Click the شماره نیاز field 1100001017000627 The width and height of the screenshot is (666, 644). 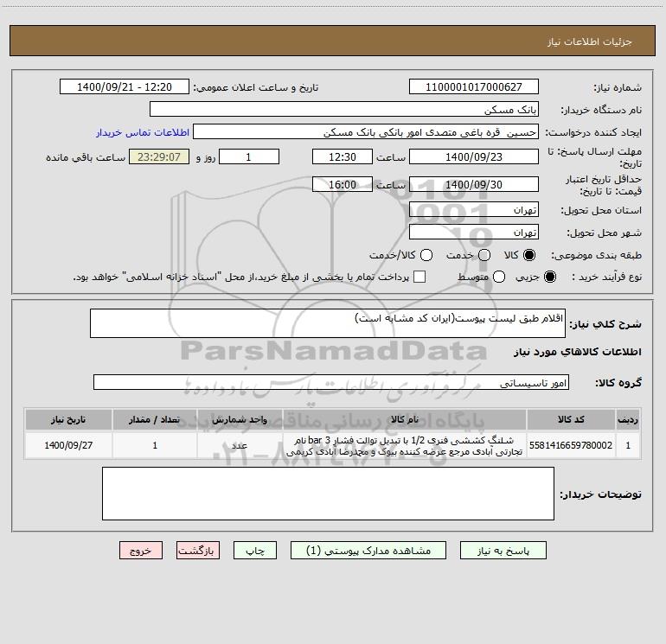click(474, 86)
